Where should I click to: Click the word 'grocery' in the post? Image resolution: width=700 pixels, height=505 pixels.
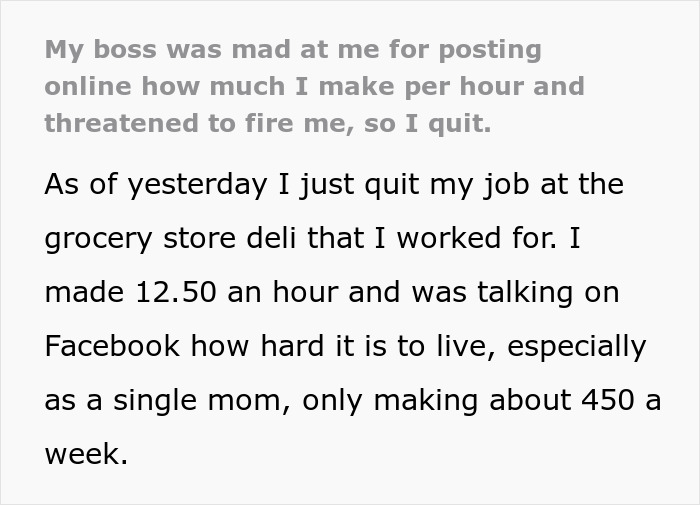coord(100,239)
